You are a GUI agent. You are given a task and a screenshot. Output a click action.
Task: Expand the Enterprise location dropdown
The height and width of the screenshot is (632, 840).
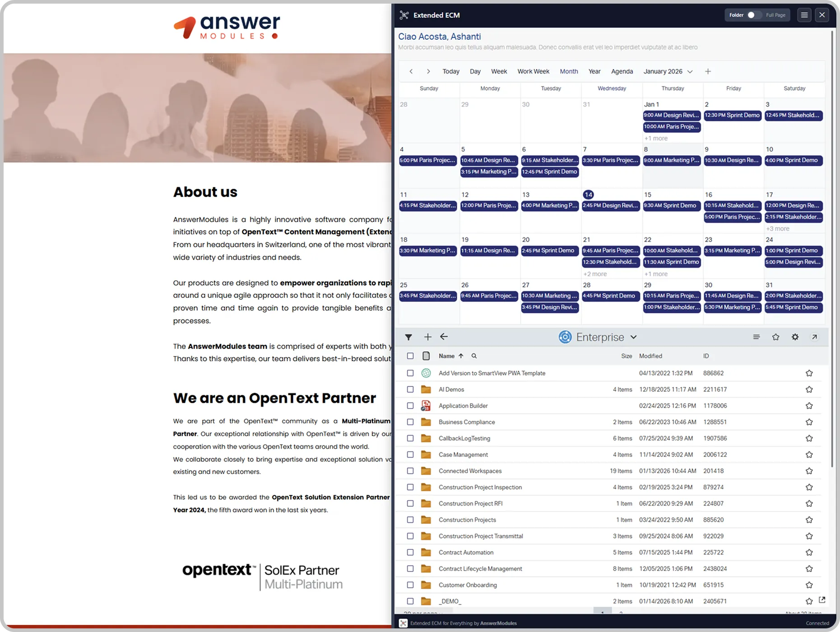click(x=633, y=337)
